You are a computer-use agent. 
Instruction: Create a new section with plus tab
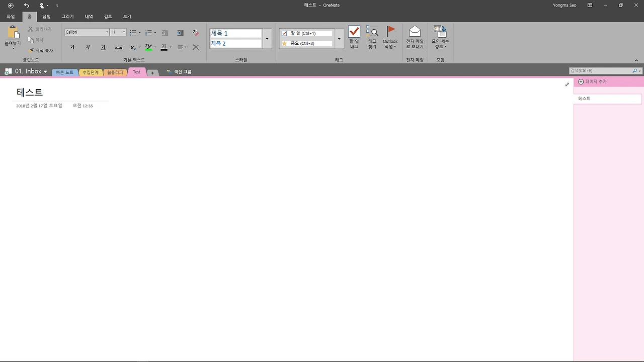point(153,73)
